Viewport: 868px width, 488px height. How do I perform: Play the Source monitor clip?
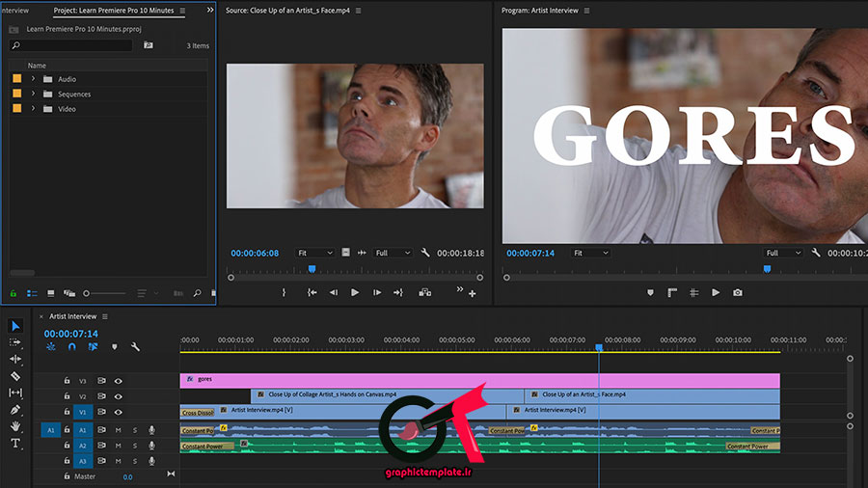coord(355,292)
